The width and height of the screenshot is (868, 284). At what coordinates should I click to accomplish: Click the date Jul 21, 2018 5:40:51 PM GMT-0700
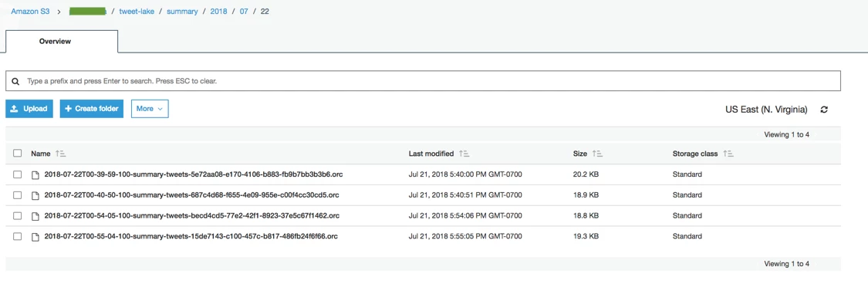coord(465,195)
